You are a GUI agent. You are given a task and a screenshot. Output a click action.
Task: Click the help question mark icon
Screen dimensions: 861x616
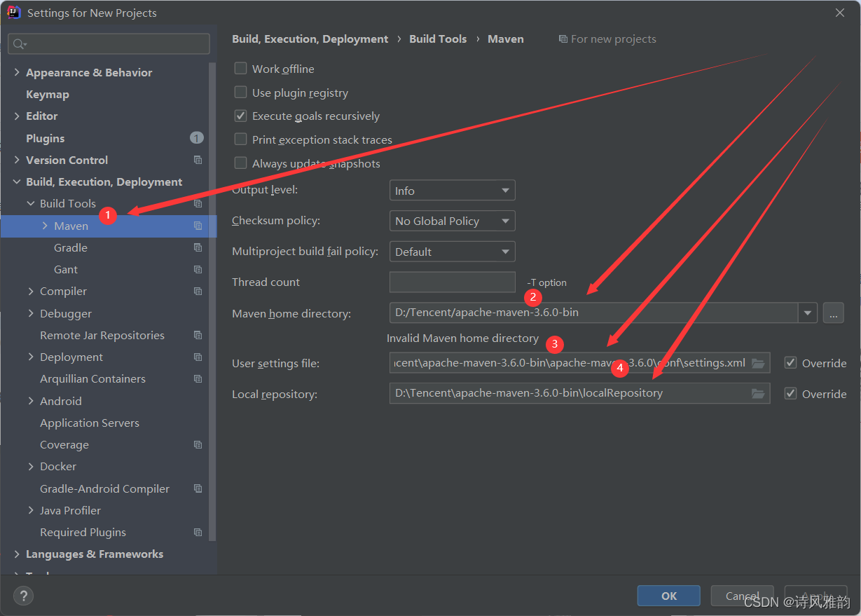pyautogui.click(x=23, y=596)
